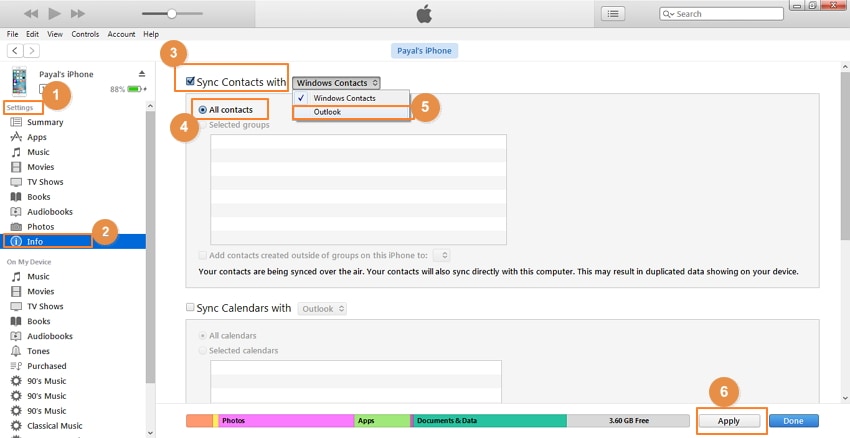Select the Selected calendars radio button
Screen dimensions: 850x438
click(203, 351)
